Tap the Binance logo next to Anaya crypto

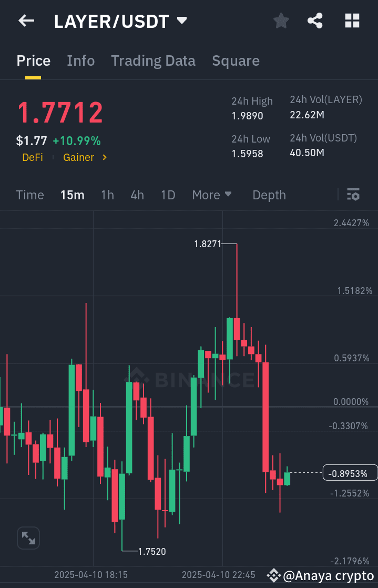[x=274, y=575]
